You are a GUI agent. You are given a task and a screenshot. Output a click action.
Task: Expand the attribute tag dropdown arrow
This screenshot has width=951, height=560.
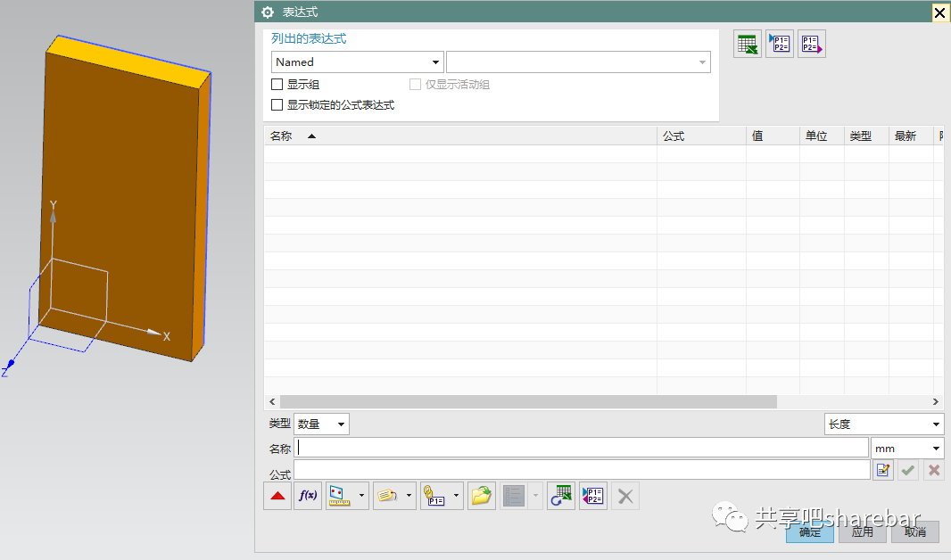pos(409,496)
